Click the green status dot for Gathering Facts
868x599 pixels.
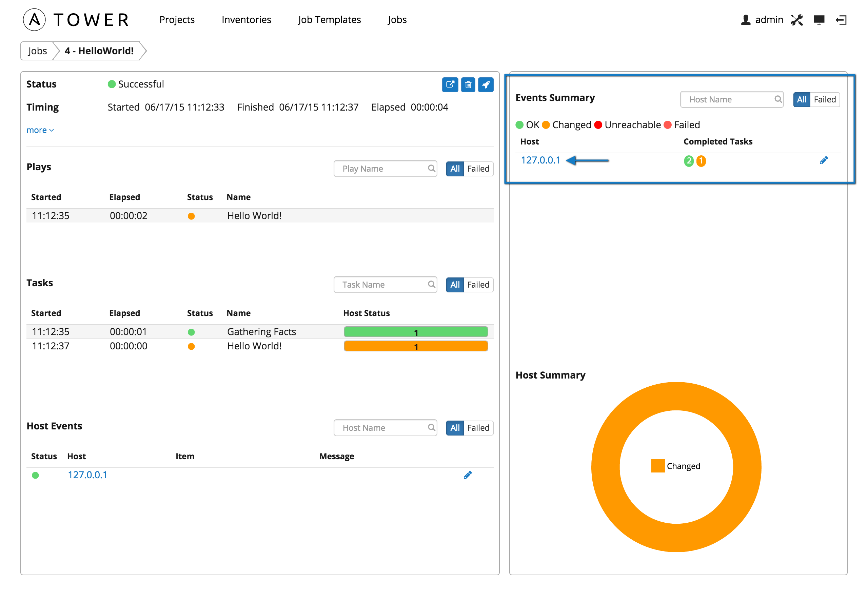(191, 332)
